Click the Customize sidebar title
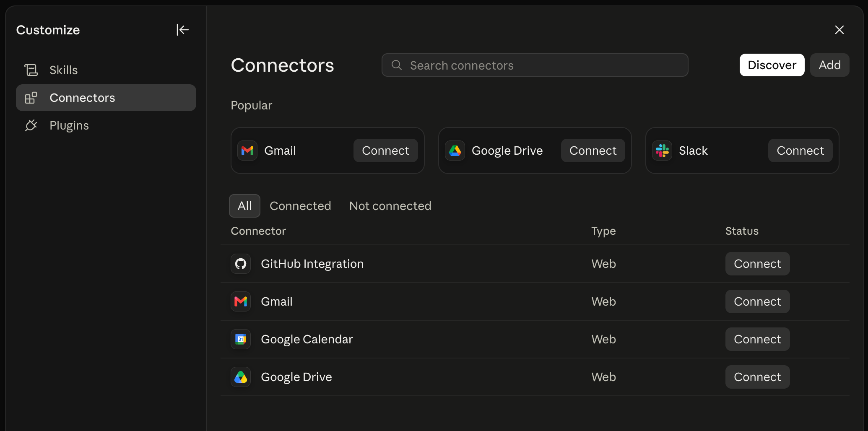The height and width of the screenshot is (431, 868). [x=48, y=30]
